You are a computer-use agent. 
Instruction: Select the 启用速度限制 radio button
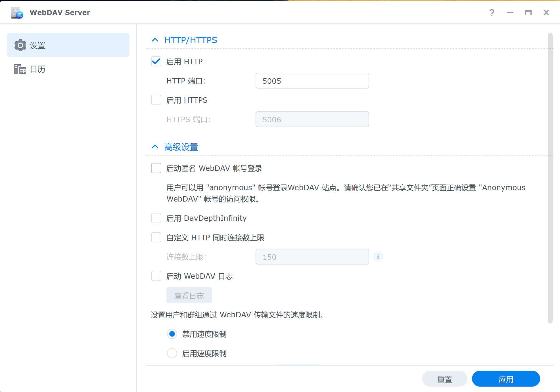tap(172, 353)
